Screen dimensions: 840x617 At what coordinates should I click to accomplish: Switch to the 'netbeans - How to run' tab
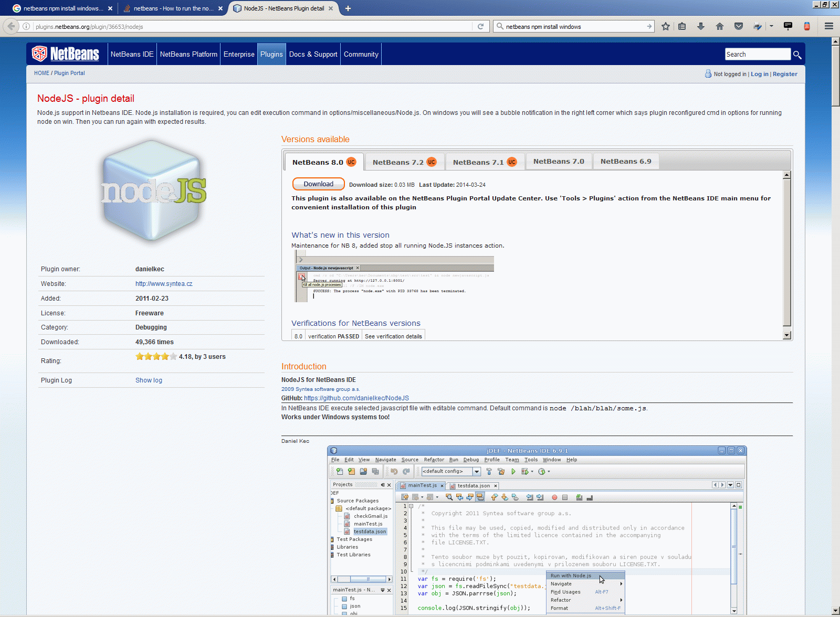point(173,8)
